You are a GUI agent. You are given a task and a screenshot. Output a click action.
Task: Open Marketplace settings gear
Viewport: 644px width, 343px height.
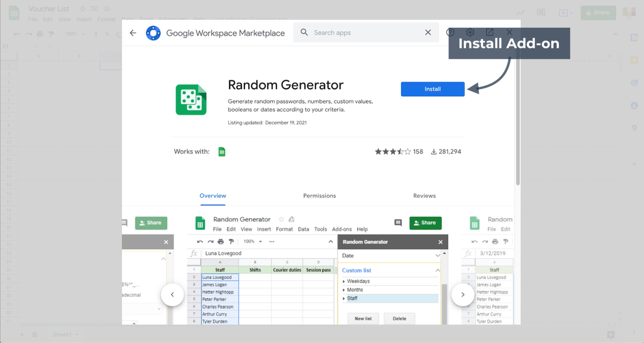click(x=470, y=32)
